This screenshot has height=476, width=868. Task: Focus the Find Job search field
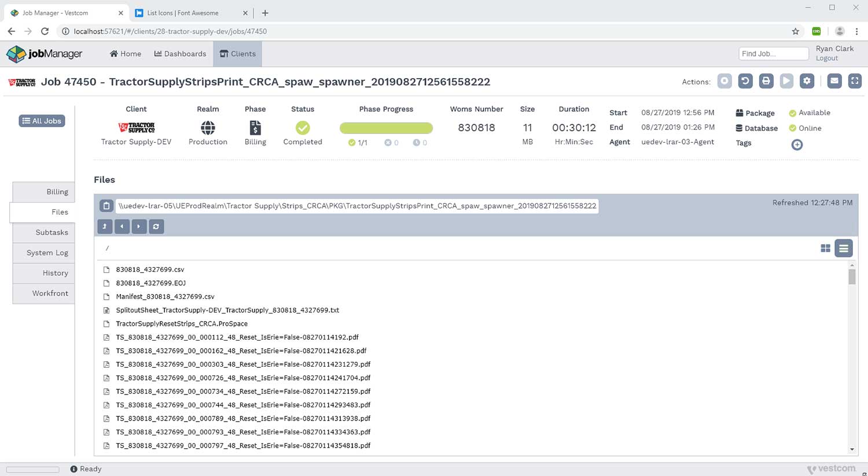pos(774,54)
